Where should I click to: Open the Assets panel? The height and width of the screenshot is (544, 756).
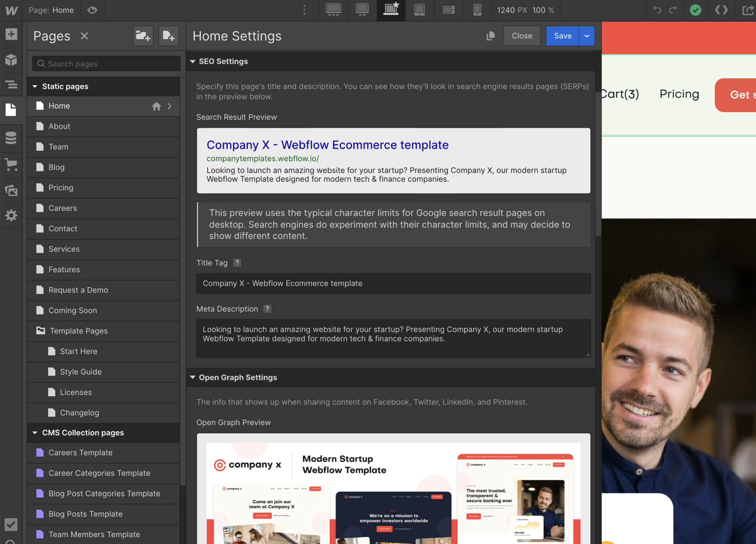pyautogui.click(x=11, y=190)
